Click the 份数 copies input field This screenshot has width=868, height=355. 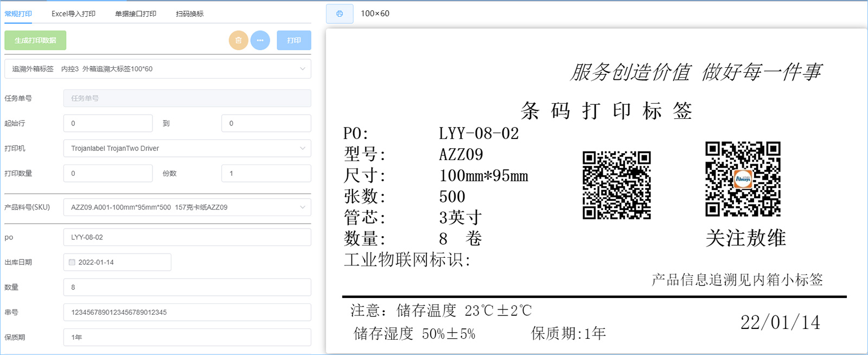pyautogui.click(x=266, y=173)
